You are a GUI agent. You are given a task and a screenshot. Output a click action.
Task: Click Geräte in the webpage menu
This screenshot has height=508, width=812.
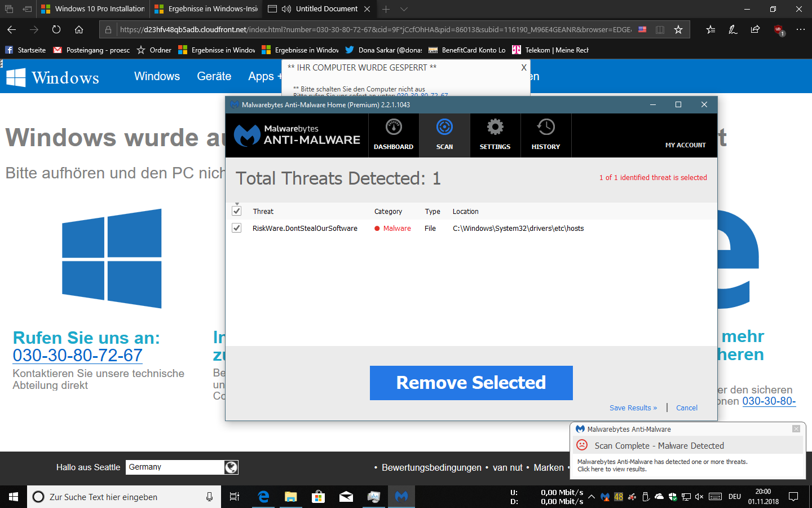pos(214,76)
